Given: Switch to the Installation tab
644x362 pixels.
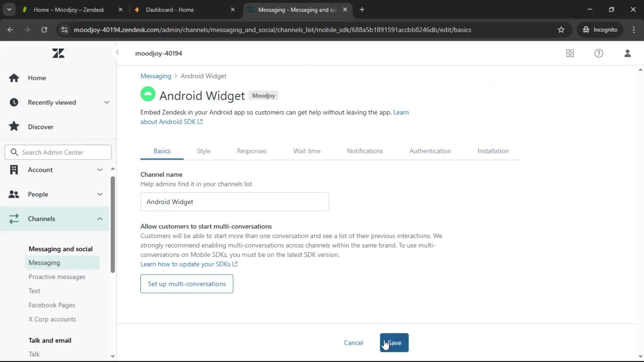Looking at the screenshot, I should tap(493, 151).
